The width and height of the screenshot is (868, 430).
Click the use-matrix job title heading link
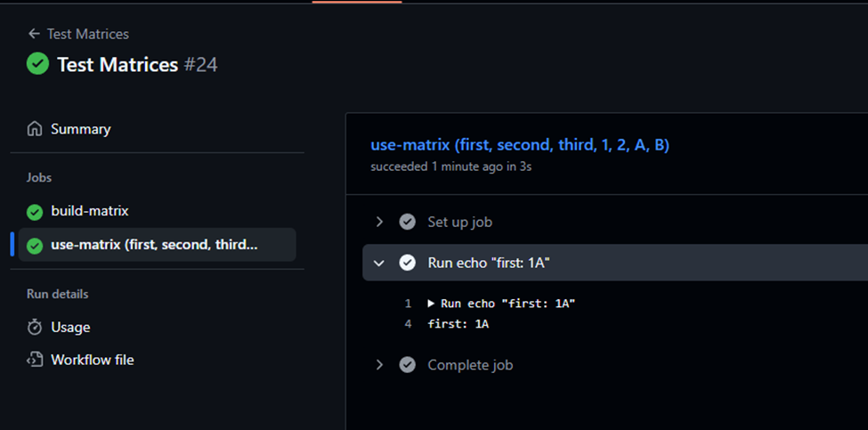519,145
